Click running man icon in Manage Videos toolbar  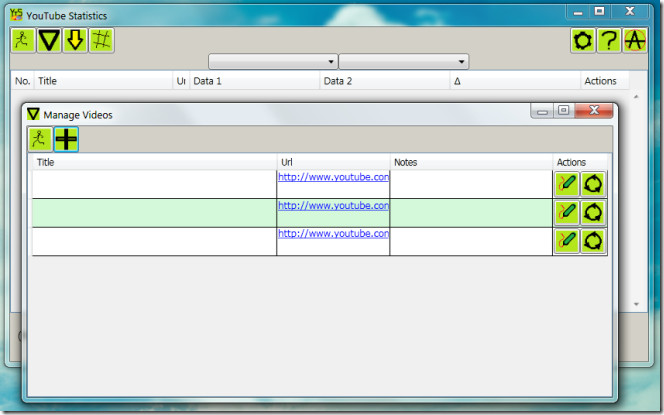40,139
